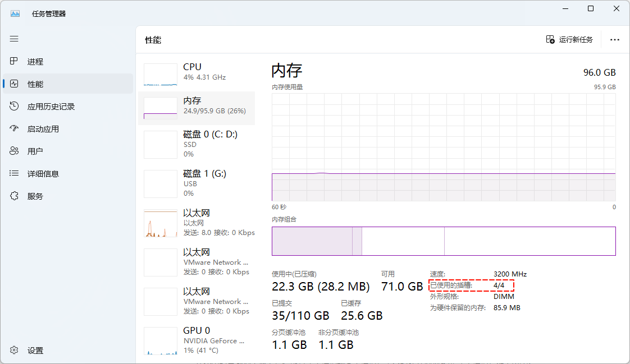Select GPU 0 NVIDIA GeForce entry
Image resolution: width=630 pixels, height=364 pixels.
197,340
